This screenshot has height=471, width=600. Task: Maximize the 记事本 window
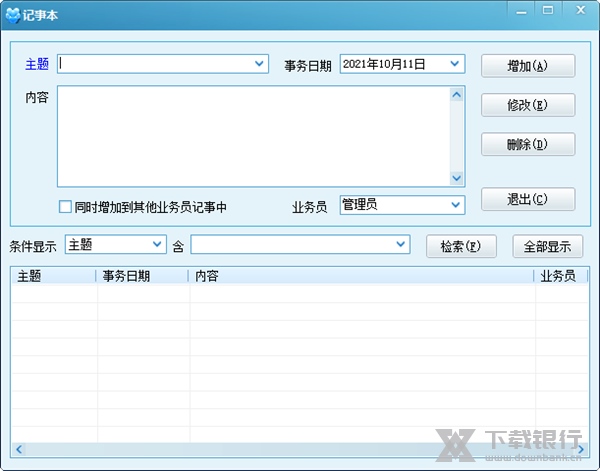[548, 10]
